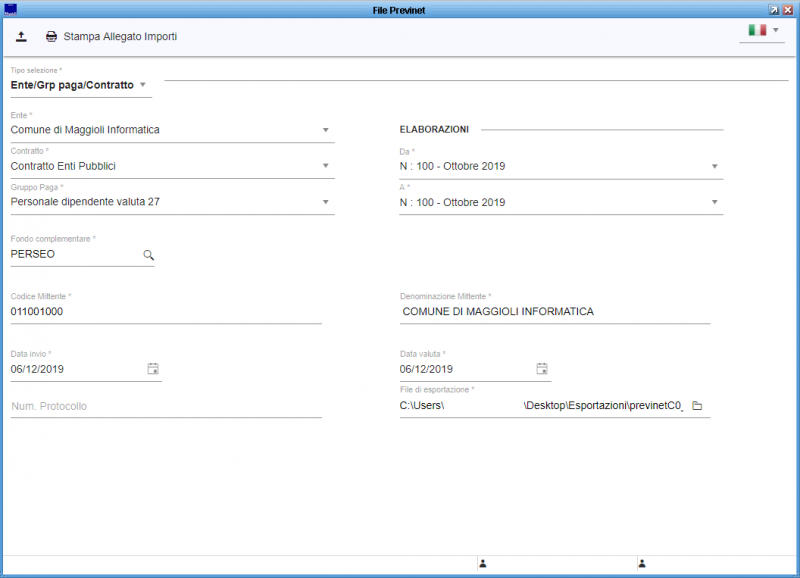Image resolution: width=800 pixels, height=578 pixels.
Task: Click the Num. Protocollo input field
Action: click(166, 407)
